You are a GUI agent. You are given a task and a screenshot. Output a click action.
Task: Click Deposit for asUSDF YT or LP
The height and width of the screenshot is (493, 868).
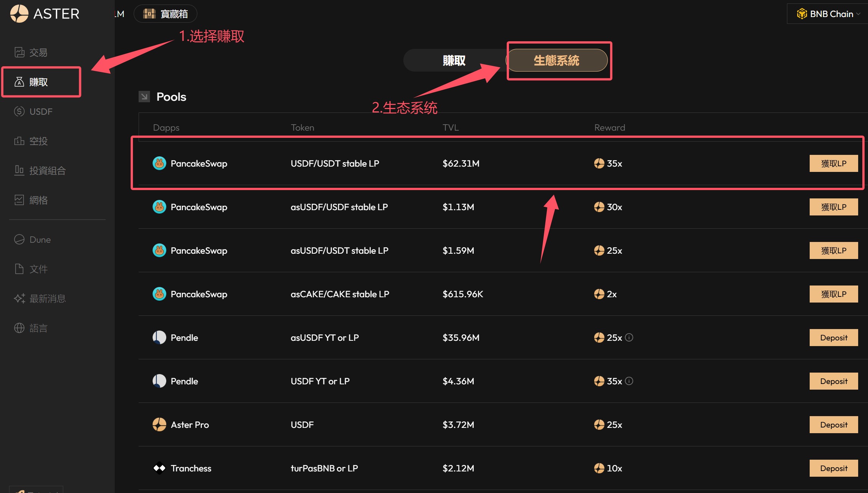pyautogui.click(x=834, y=337)
